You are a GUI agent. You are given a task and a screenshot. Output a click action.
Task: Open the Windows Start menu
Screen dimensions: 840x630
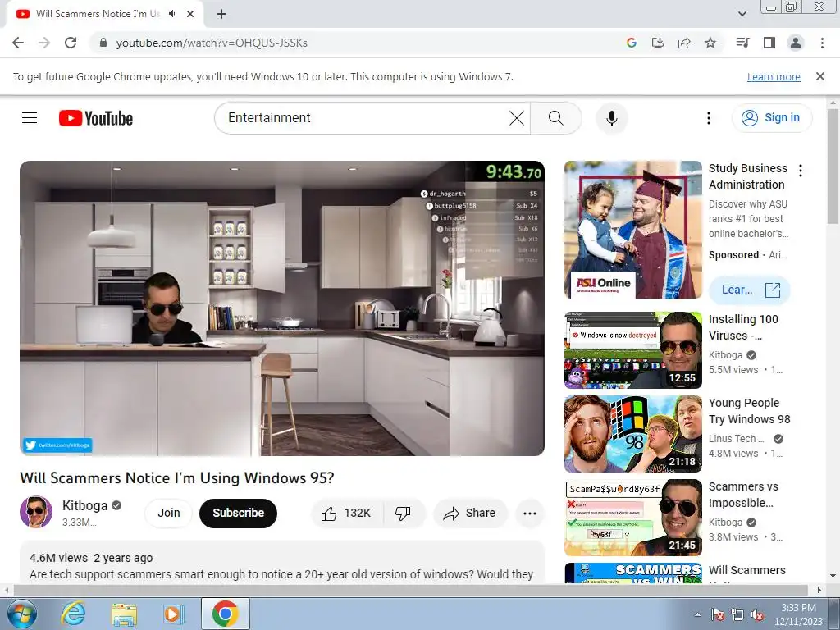point(21,614)
